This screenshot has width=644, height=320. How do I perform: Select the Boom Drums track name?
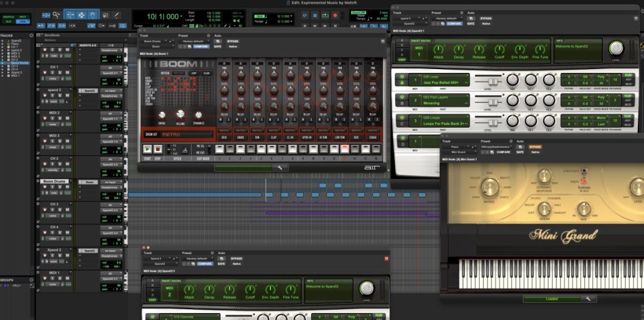click(55, 181)
